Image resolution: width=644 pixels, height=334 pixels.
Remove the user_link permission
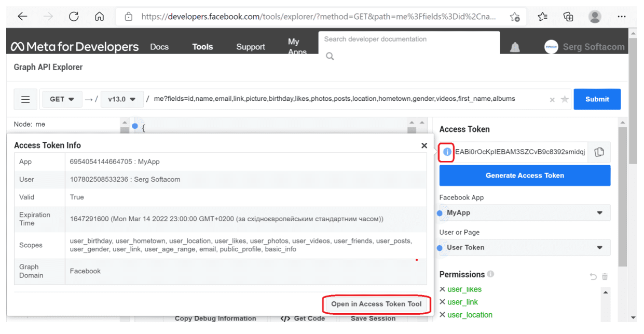point(442,302)
